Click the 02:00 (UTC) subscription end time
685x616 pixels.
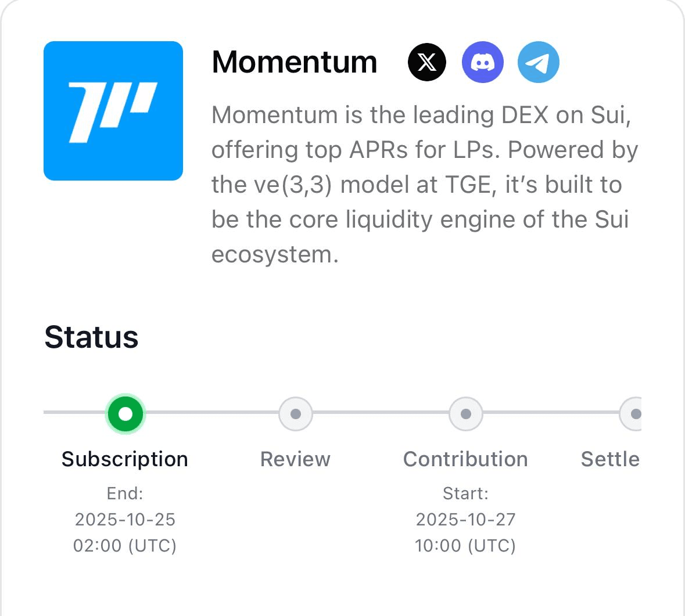point(125,546)
